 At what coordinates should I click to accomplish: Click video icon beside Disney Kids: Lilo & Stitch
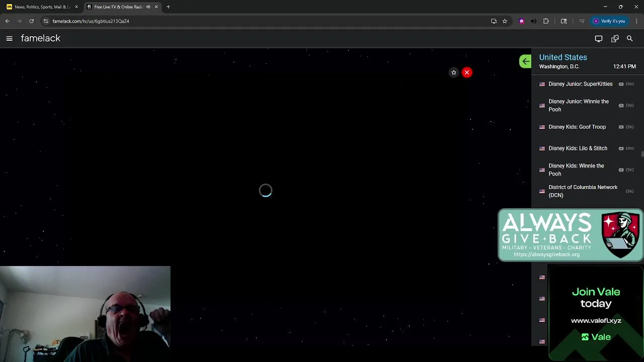click(x=621, y=148)
